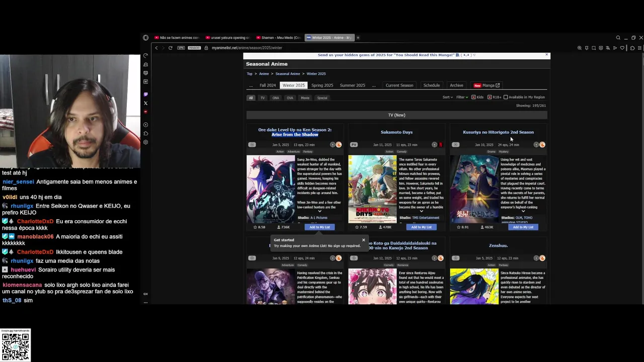This screenshot has width=644, height=362.
Task: Click Crunchyroll icon on Ore dake Level Up card
Action: [339, 145]
